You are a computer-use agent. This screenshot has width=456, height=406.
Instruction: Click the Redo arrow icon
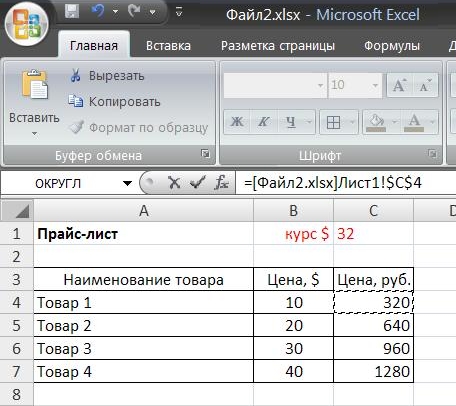(134, 11)
